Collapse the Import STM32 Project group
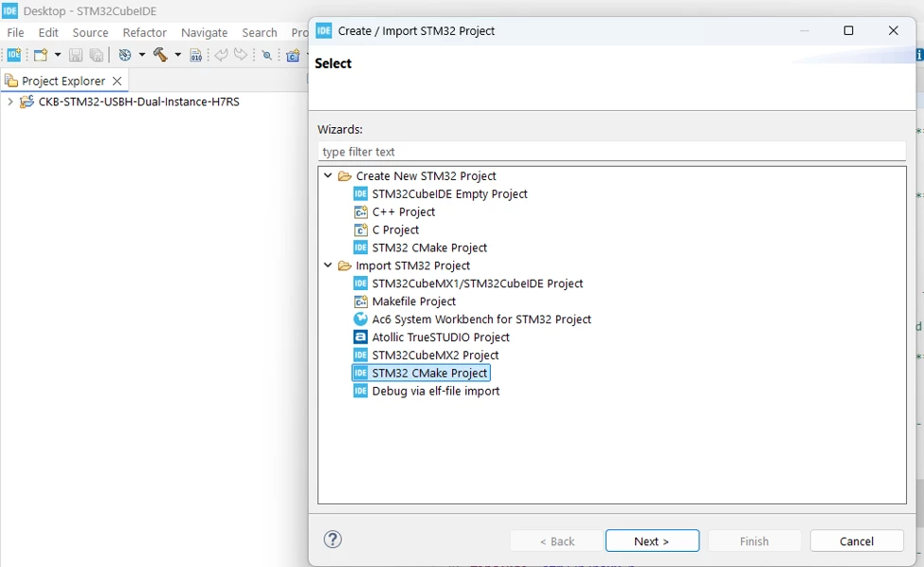Screen dimensions: 924x567 point(328,265)
